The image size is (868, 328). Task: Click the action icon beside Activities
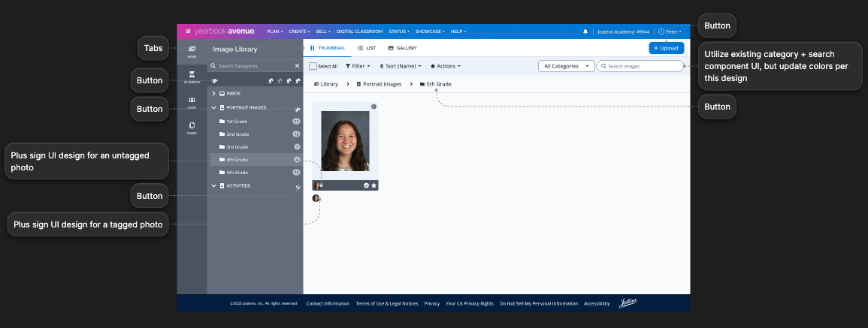(x=298, y=187)
